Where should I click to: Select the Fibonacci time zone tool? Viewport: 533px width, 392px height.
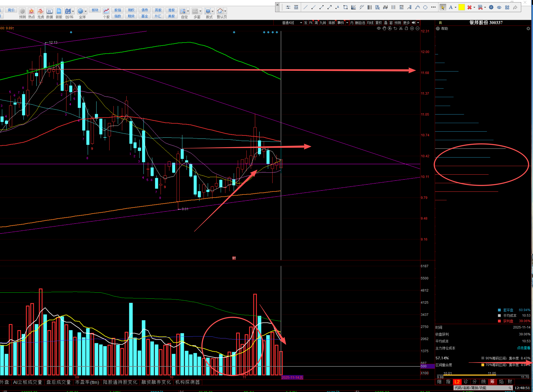click(377, 7)
